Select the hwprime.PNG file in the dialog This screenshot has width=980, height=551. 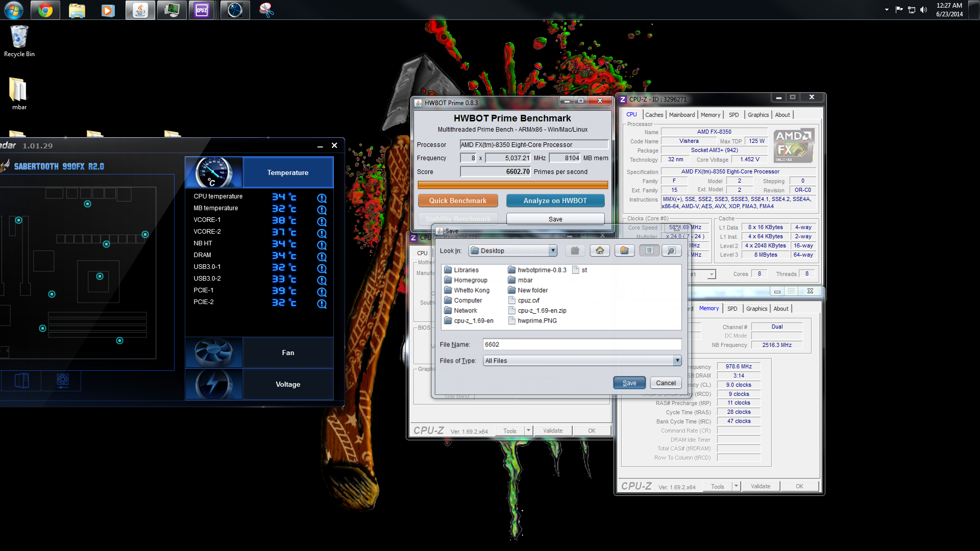532,320
